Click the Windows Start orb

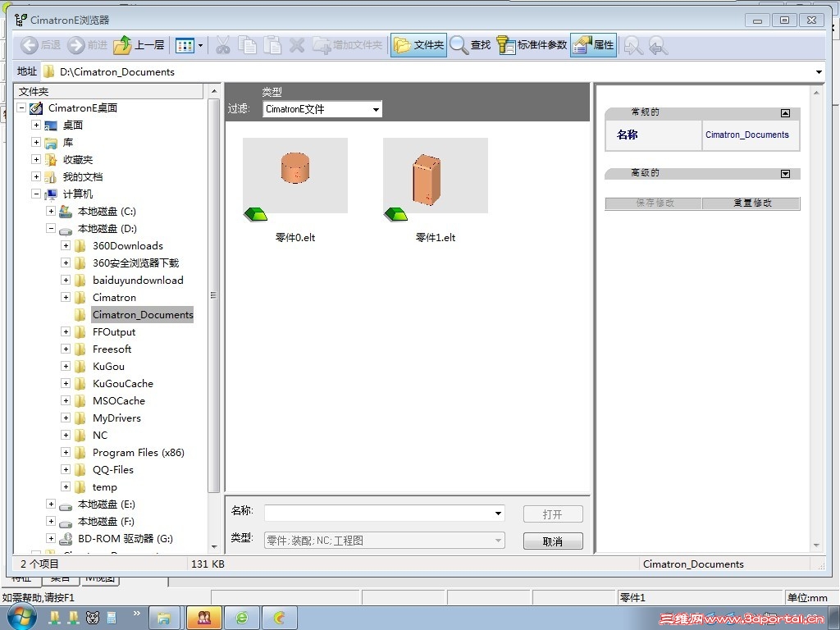tap(22, 618)
